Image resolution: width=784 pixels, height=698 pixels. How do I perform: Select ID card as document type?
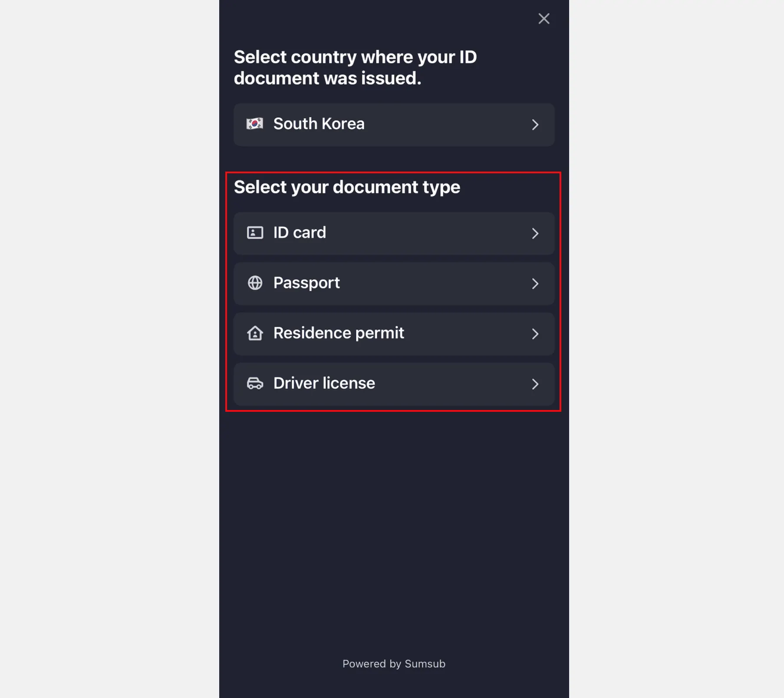pyautogui.click(x=300, y=233)
